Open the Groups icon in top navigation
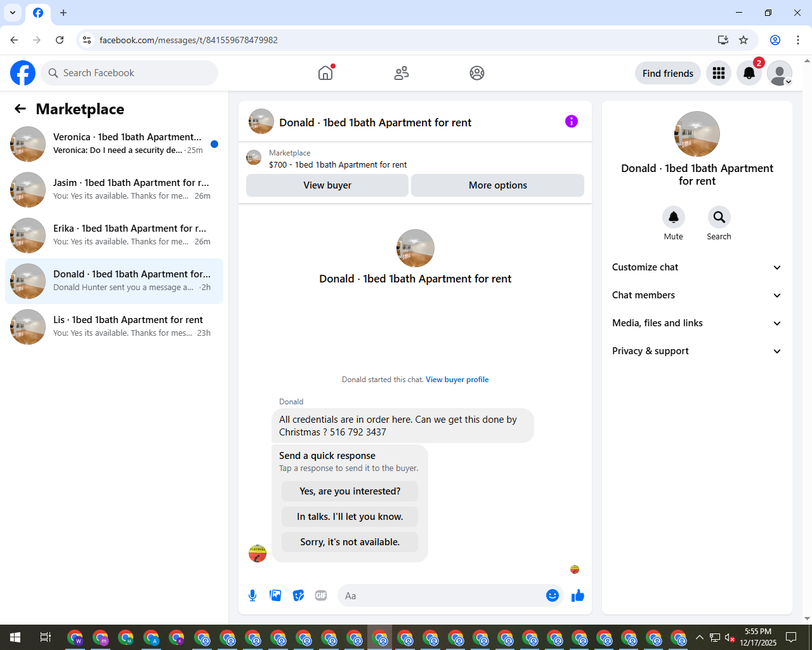Image resolution: width=812 pixels, height=650 pixels. 477,73
